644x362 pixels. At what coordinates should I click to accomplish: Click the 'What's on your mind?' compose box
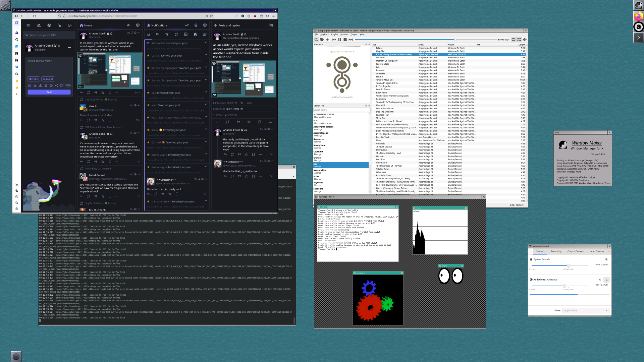[49, 67]
